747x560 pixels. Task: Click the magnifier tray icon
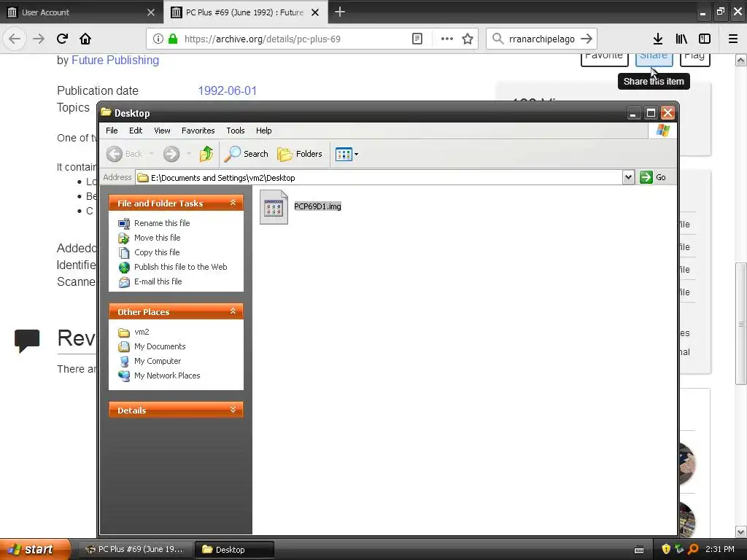[x=693, y=549]
